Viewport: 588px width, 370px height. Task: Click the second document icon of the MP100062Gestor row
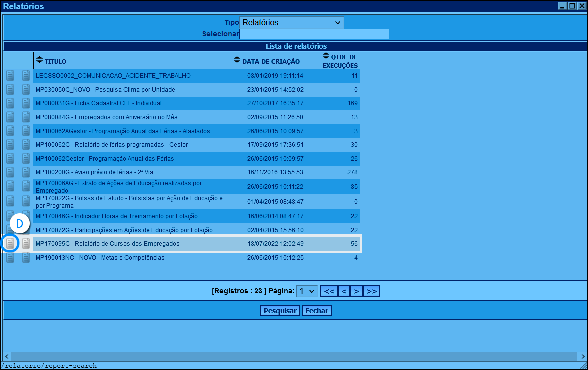point(26,159)
